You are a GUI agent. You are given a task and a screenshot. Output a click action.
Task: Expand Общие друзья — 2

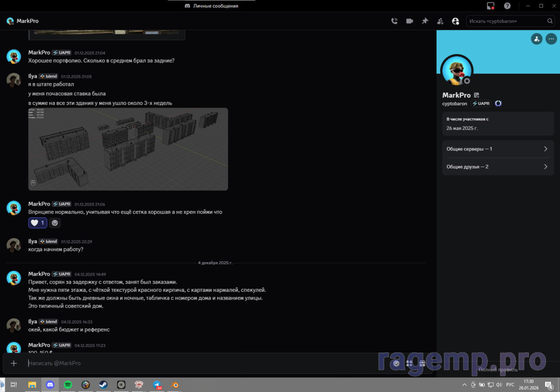498,167
